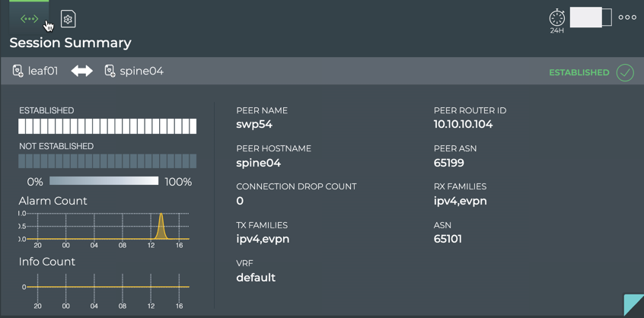
Task: Click the green established checkmark icon
Action: pyautogui.click(x=625, y=72)
